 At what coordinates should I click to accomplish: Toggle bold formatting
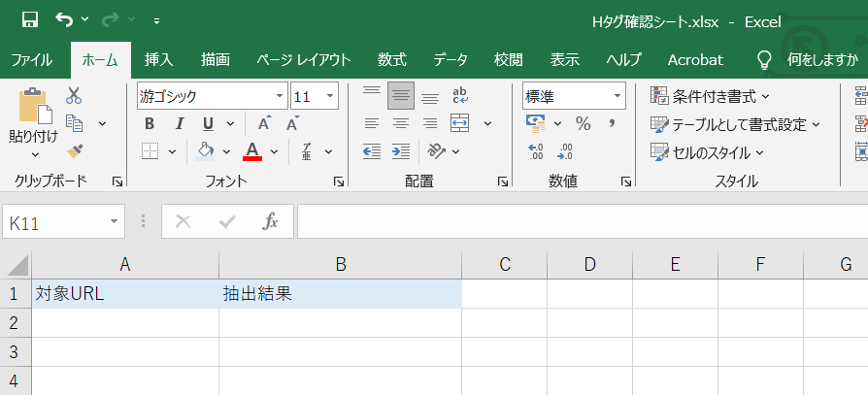click(x=149, y=124)
